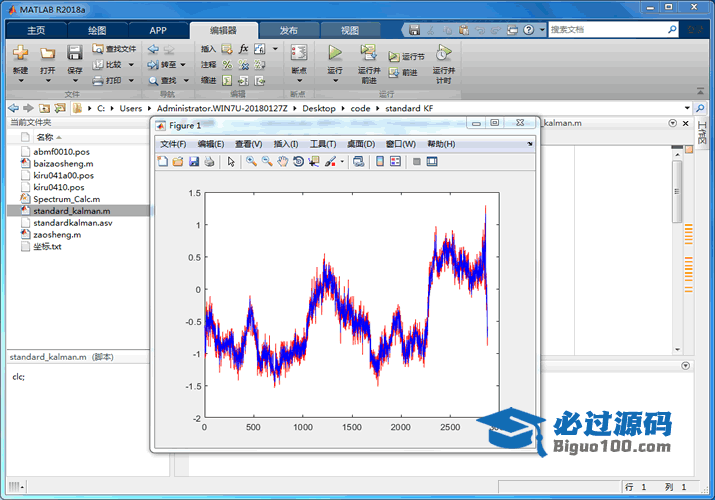Toggle Zoom In tool in Figure 1 toolbar
Image resolution: width=715 pixels, height=500 pixels.
[251, 161]
